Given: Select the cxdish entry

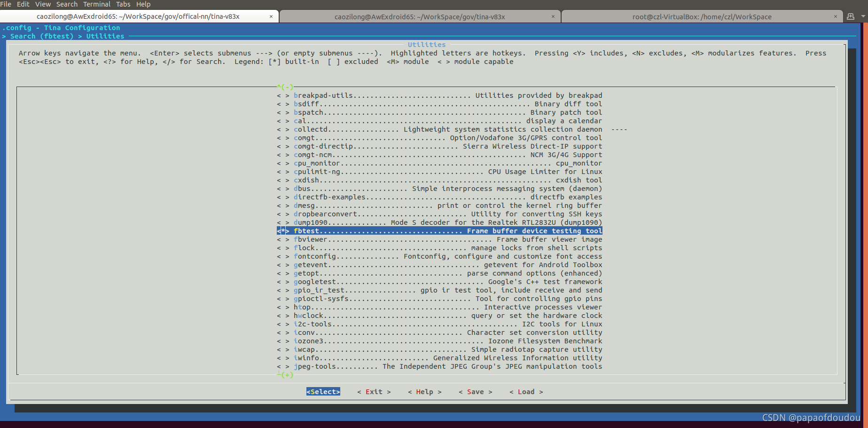Looking at the screenshot, I should [x=439, y=180].
